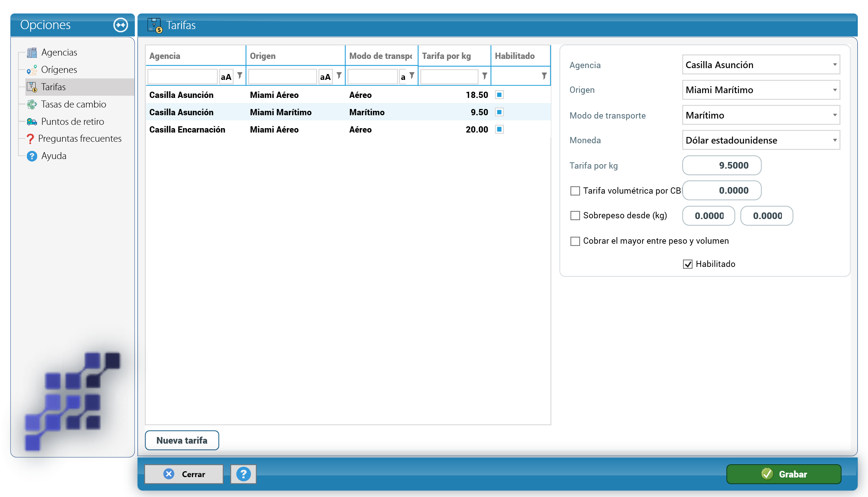The height and width of the screenshot is (497, 868).
Task: Click the Puntos de retiro truck icon
Action: (32, 122)
